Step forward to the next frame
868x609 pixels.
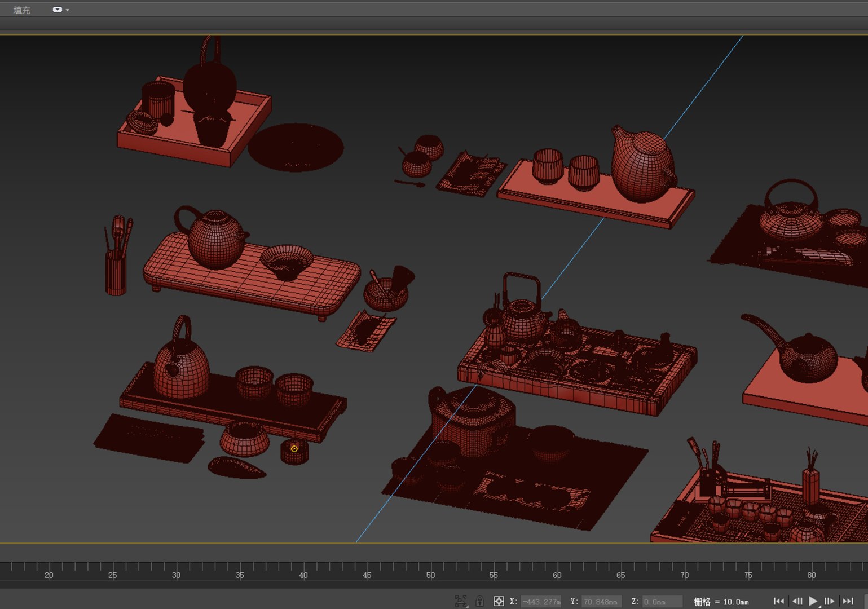829,602
